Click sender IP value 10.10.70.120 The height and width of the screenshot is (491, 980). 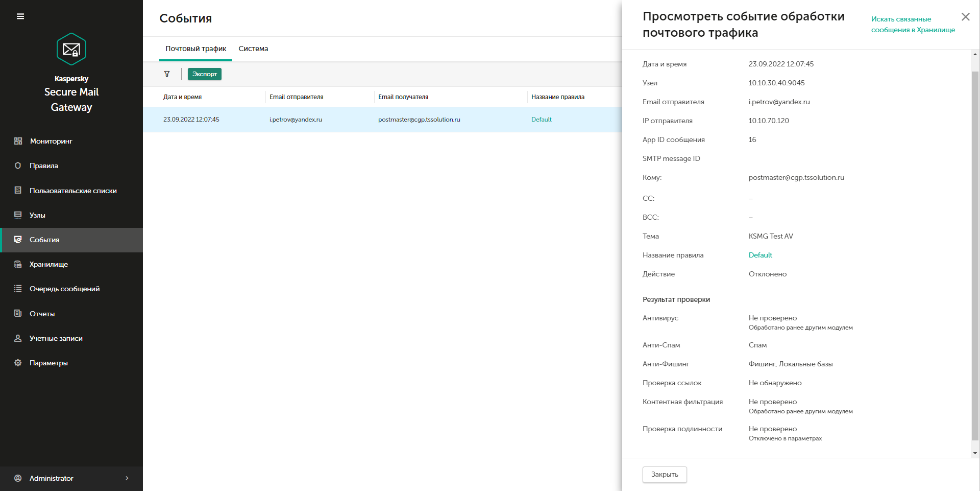click(x=769, y=121)
